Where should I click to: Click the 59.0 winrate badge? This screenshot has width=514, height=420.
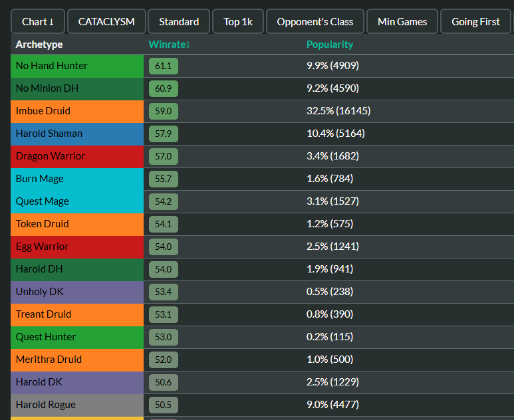[x=164, y=112]
